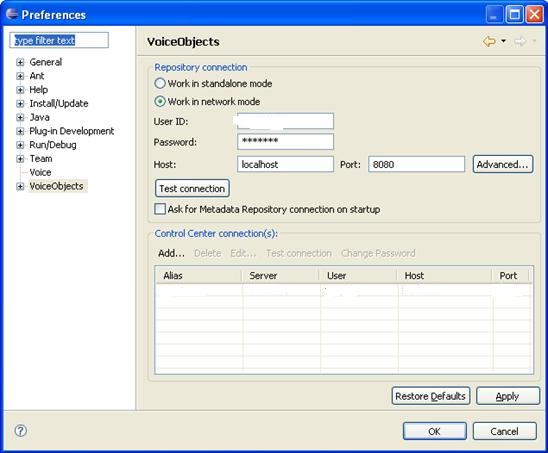Expand the Team tree node
Viewport: 548px width, 453px height.
coord(20,159)
